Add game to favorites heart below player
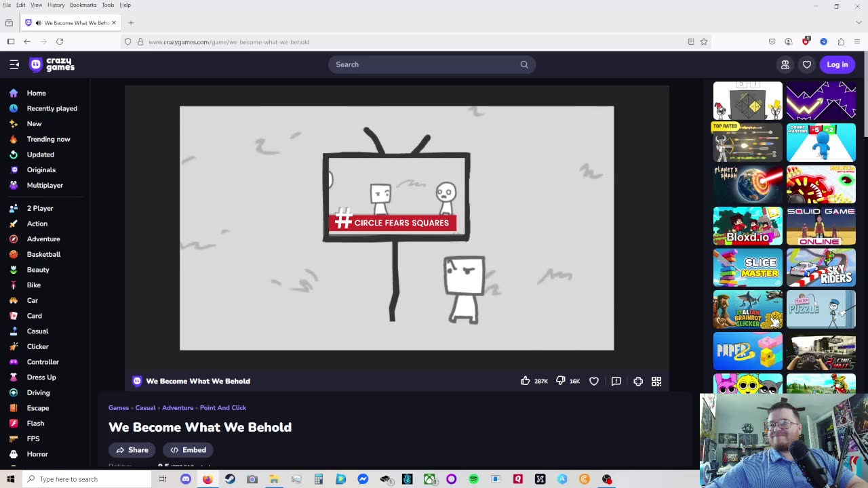 click(594, 381)
